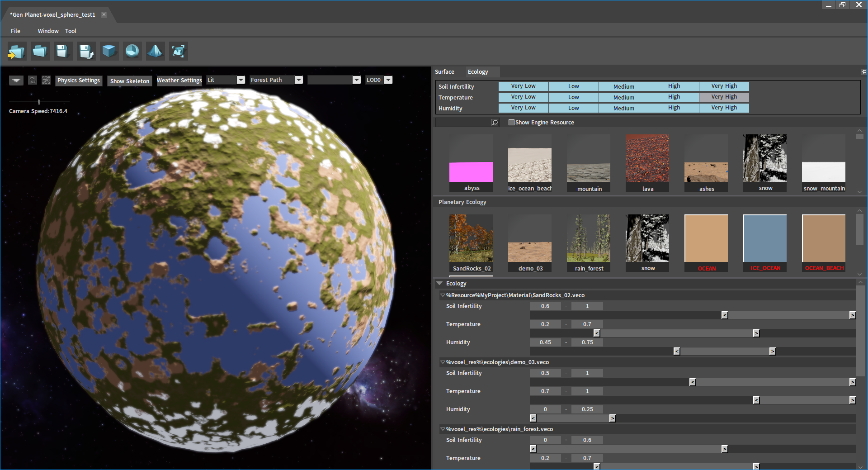Image resolution: width=868 pixels, height=470 pixels.
Task: Click the viewport options arrow button
Action: tap(16, 80)
